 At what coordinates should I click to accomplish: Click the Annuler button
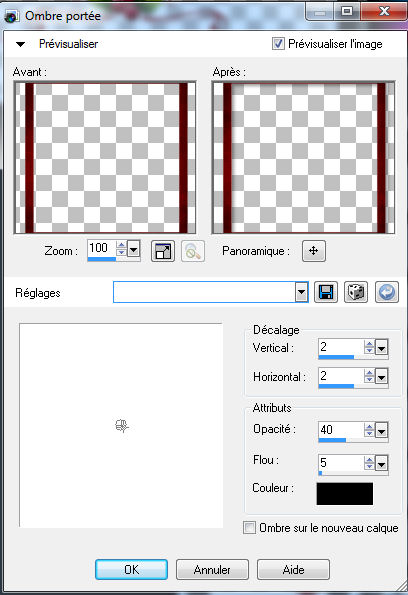click(x=212, y=569)
